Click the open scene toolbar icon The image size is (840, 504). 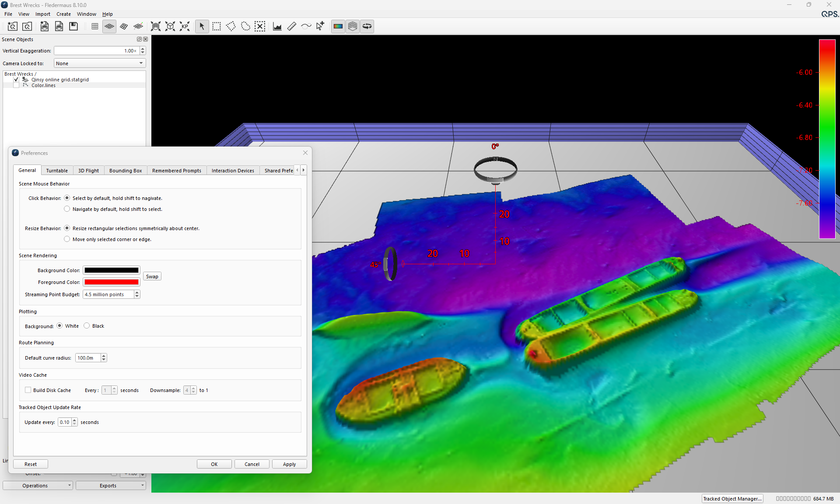coord(27,26)
